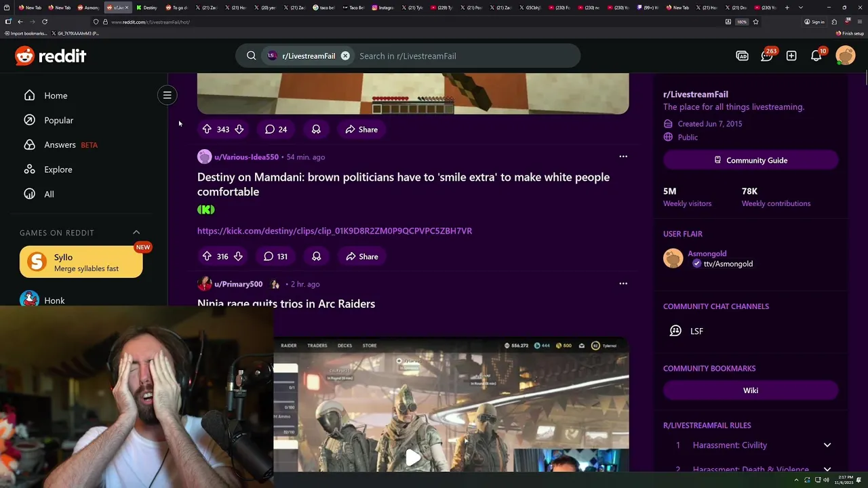This screenshot has height=488, width=868.
Task: Follow the kick.com destiny clip link
Action: [x=334, y=230]
